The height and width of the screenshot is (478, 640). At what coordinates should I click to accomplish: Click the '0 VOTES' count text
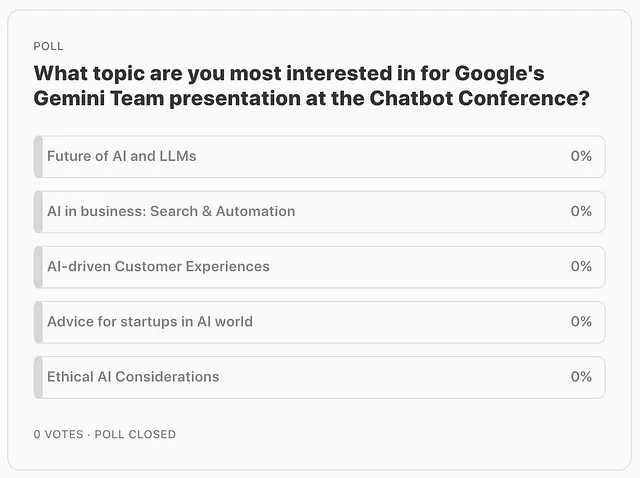coord(58,434)
